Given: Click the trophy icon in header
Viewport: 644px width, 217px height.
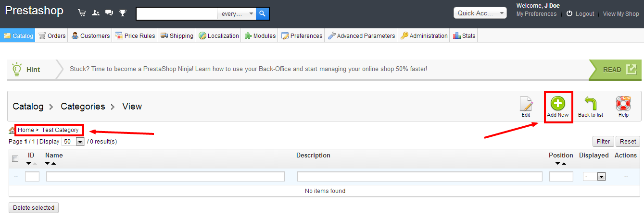Looking at the screenshot, I should [123, 13].
